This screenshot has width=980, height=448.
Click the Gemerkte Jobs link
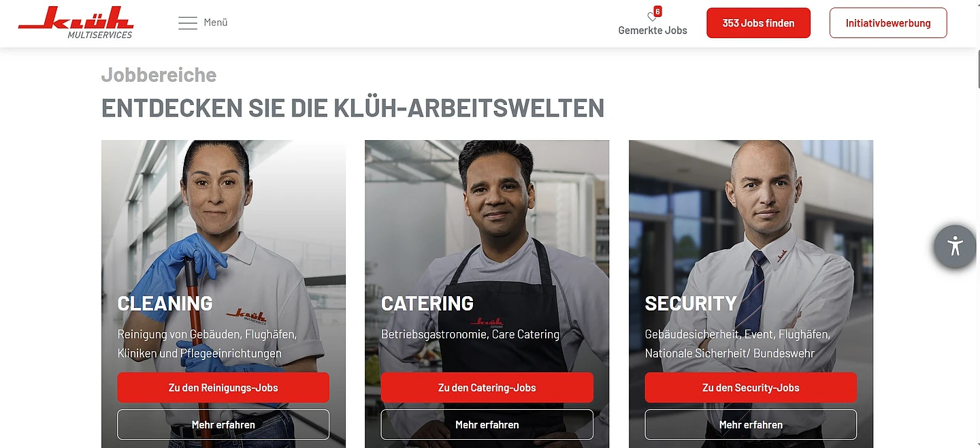653,31
